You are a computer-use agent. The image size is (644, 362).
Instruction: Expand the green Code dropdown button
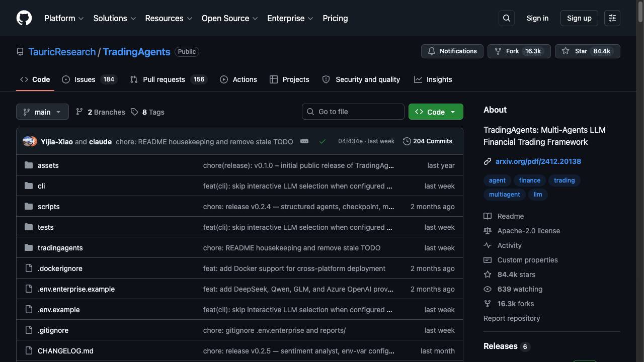tap(436, 112)
